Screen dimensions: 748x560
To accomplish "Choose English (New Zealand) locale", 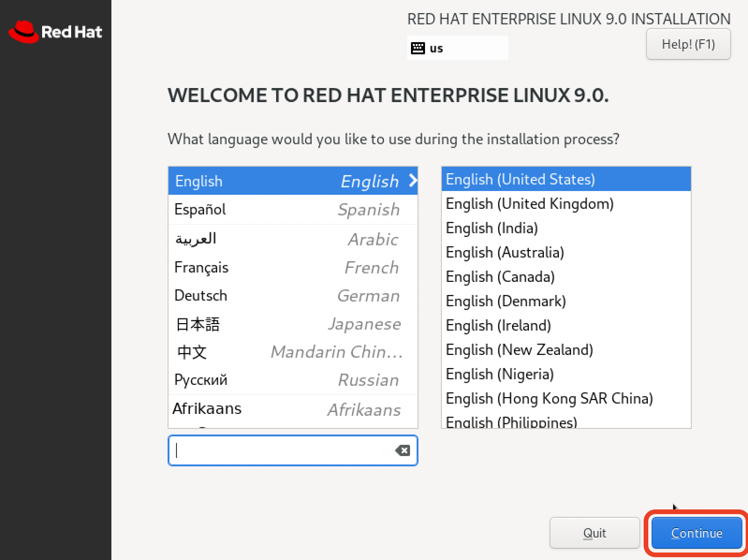I will 566,350.
